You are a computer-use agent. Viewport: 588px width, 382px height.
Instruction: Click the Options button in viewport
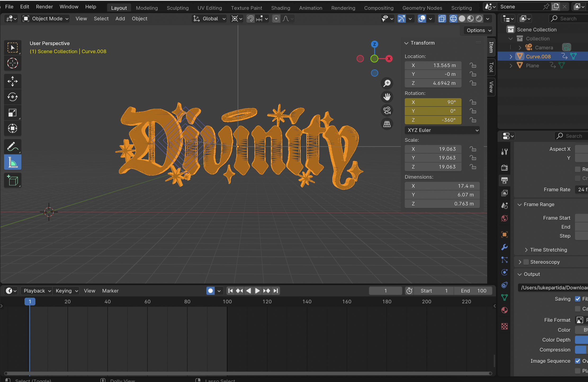[x=479, y=30]
